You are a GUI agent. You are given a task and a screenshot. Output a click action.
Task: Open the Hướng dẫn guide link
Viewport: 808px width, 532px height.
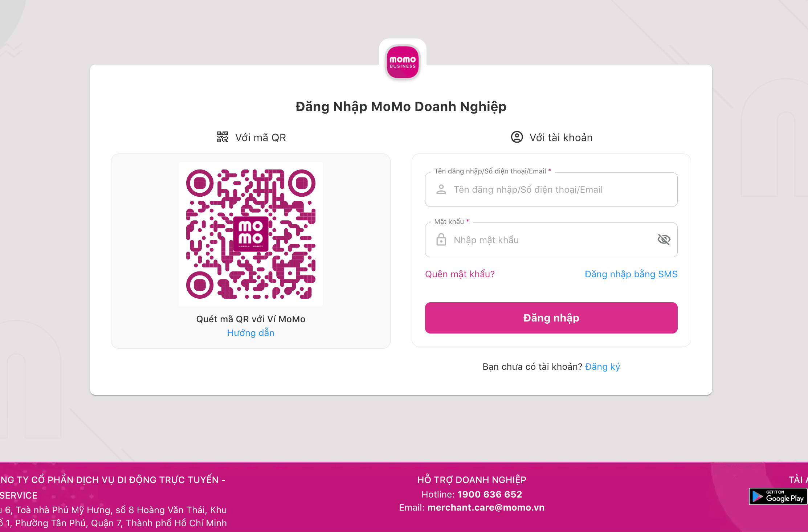pyautogui.click(x=251, y=333)
